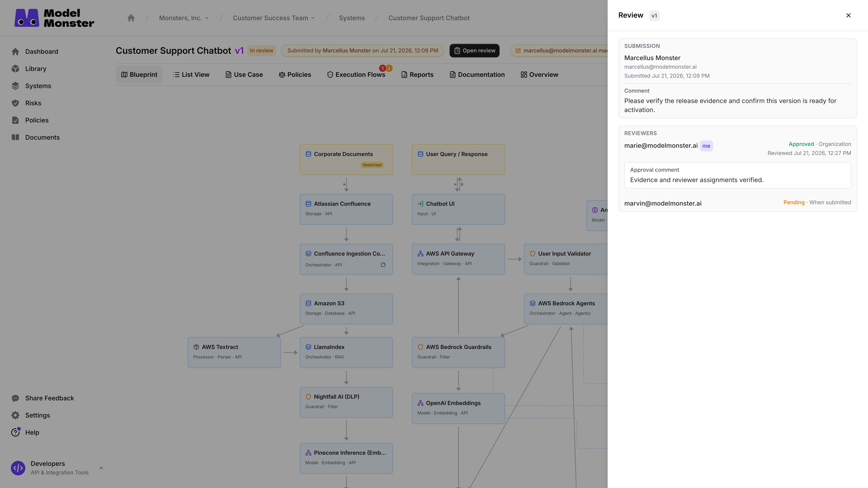
Task: Click the Systems breadcrumb link
Action: tap(352, 18)
